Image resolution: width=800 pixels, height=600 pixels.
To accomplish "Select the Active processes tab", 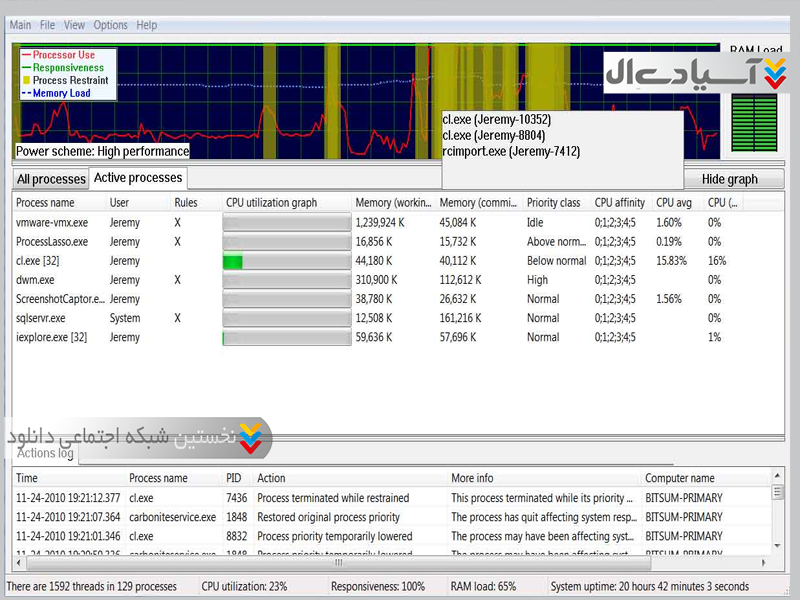I will pyautogui.click(x=138, y=178).
